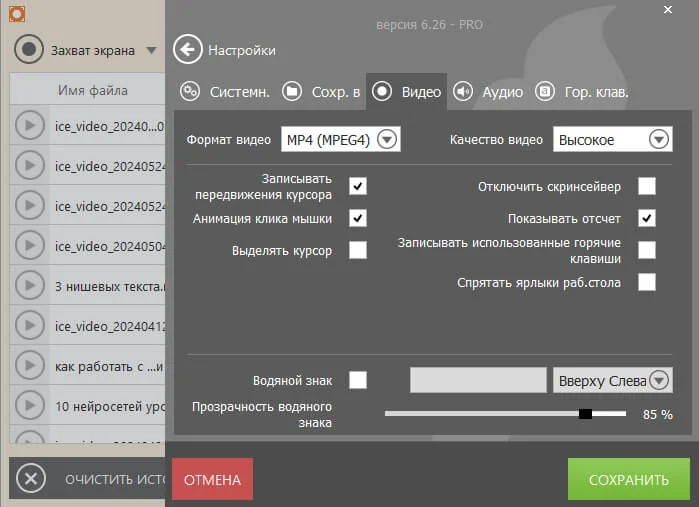
Task: Click the Настройки title text
Action: point(242,50)
